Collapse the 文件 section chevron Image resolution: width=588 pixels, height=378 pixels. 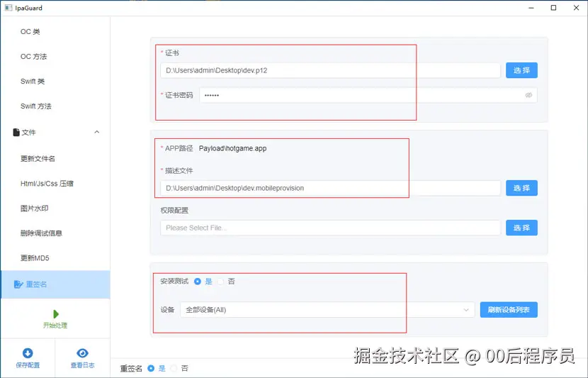(x=97, y=132)
